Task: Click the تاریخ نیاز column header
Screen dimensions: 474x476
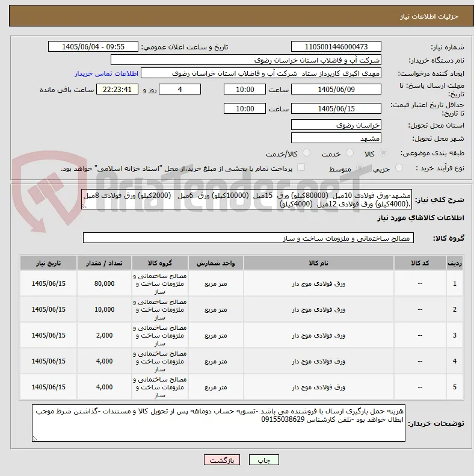Action: [49, 263]
